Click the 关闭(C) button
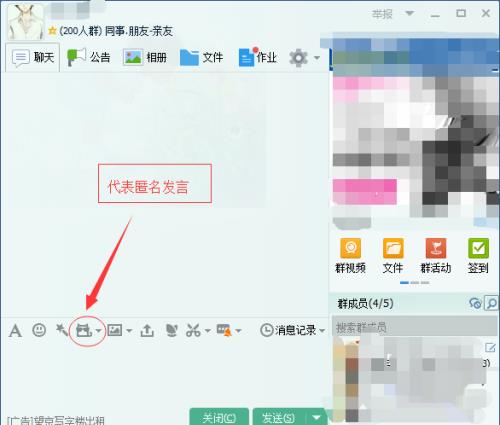The height and width of the screenshot is (425, 500). click(219, 417)
